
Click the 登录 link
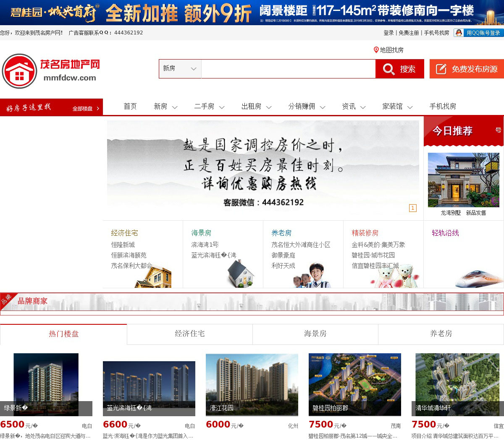pos(388,33)
